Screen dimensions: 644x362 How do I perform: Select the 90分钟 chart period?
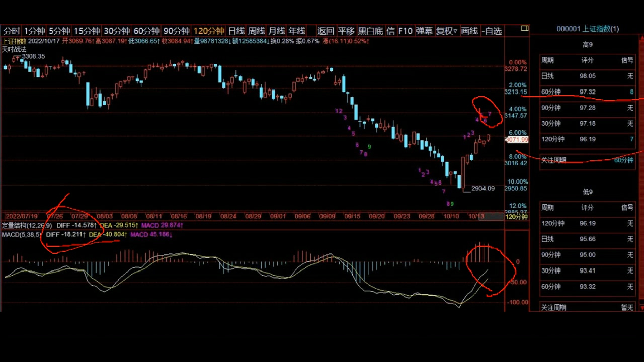pyautogui.click(x=177, y=31)
